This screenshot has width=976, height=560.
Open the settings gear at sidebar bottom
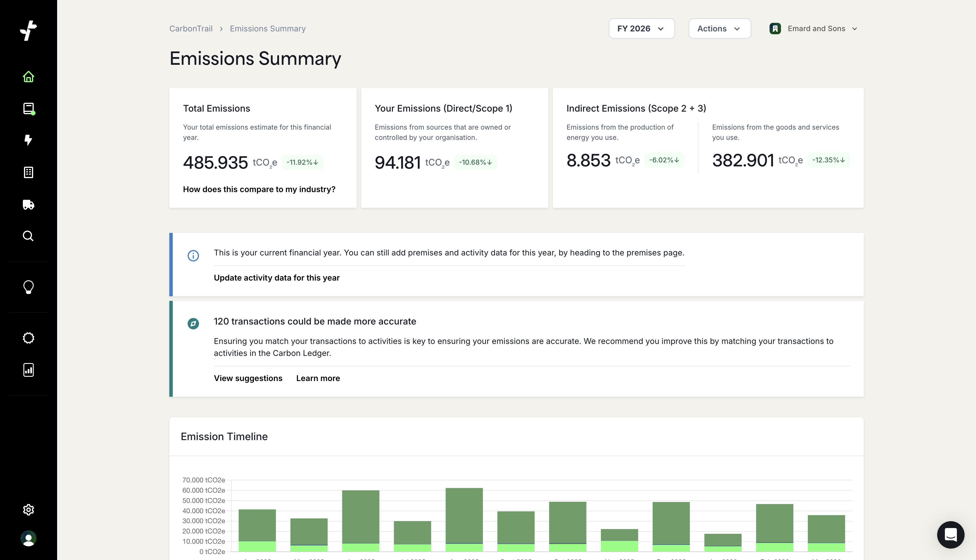click(x=29, y=509)
